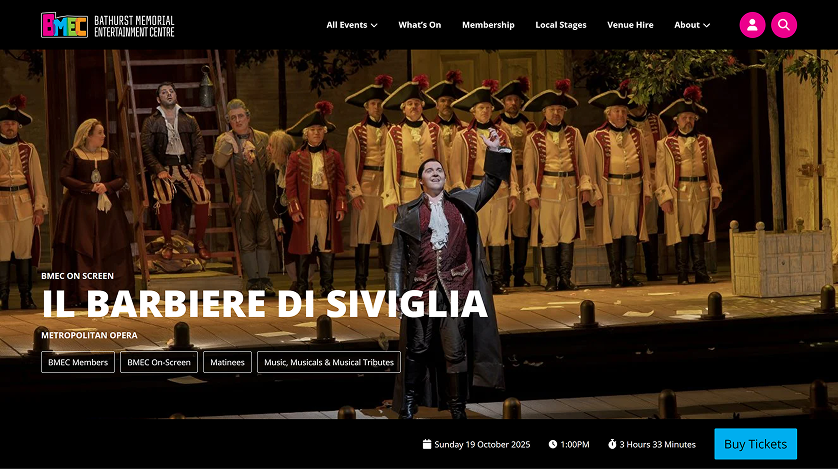Go to What's On page

[x=420, y=25]
